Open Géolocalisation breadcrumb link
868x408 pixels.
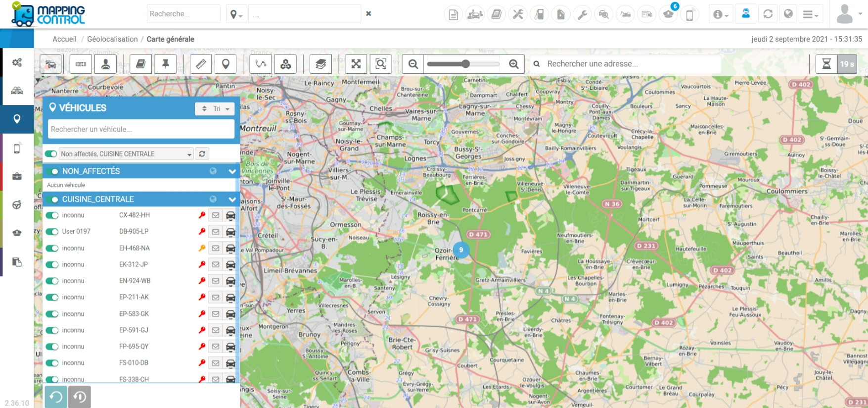pyautogui.click(x=112, y=39)
